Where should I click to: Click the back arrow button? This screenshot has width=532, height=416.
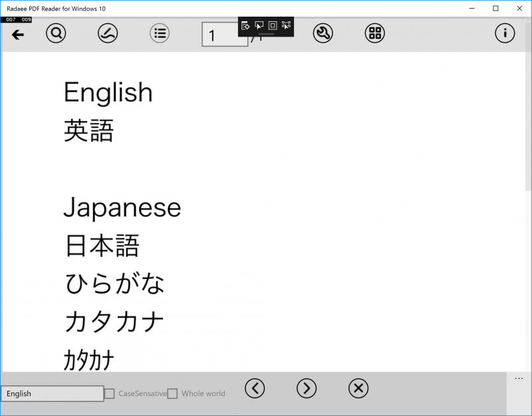pos(18,35)
